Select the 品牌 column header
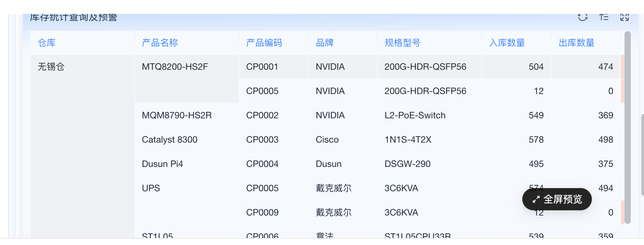 tap(325, 43)
